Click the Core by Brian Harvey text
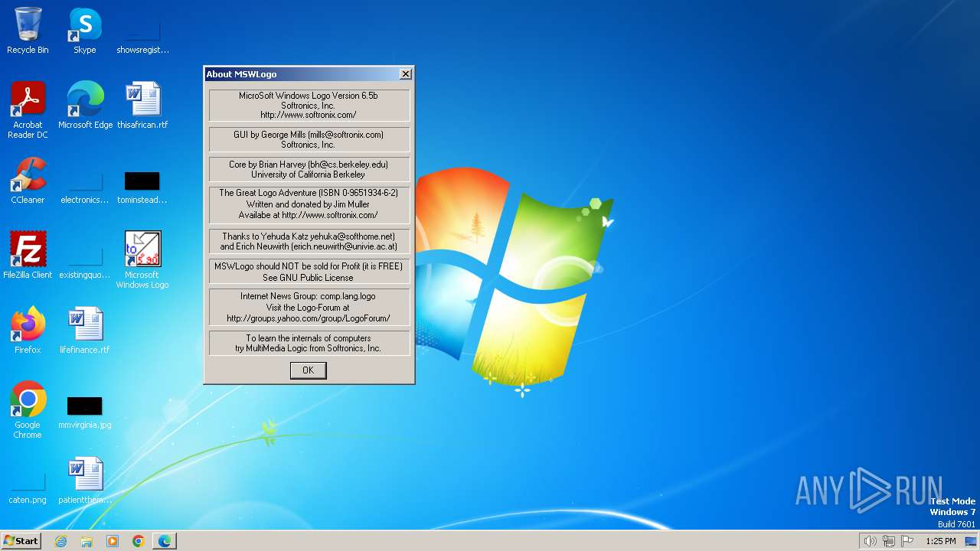Viewport: 980px width, 551px height. [x=308, y=165]
